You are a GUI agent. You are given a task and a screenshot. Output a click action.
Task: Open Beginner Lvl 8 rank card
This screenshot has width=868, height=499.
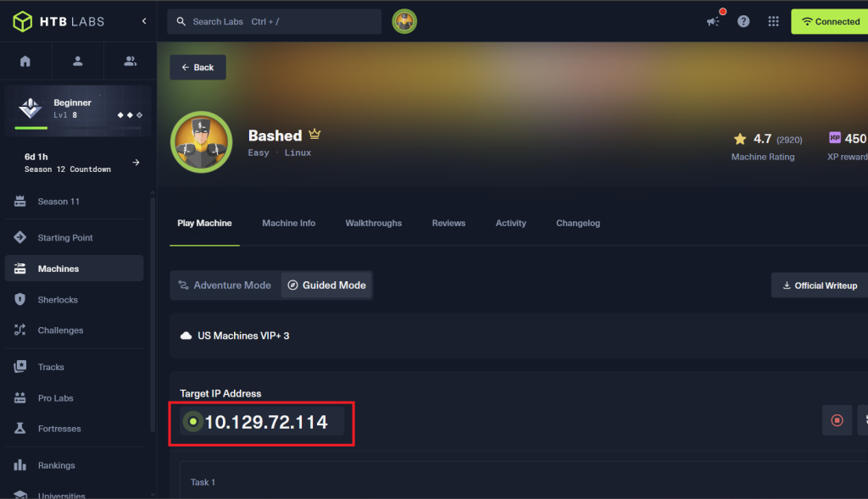point(78,109)
